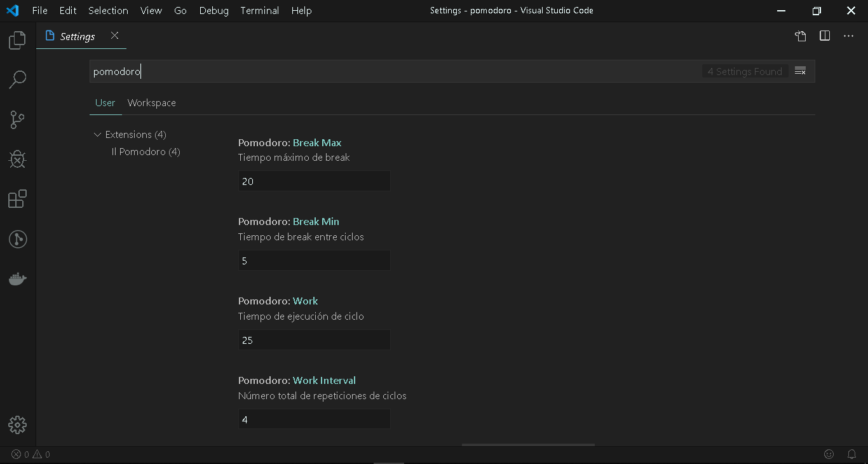This screenshot has height=464, width=868.
Task: Open the Debug view bug icon
Action: 17,159
